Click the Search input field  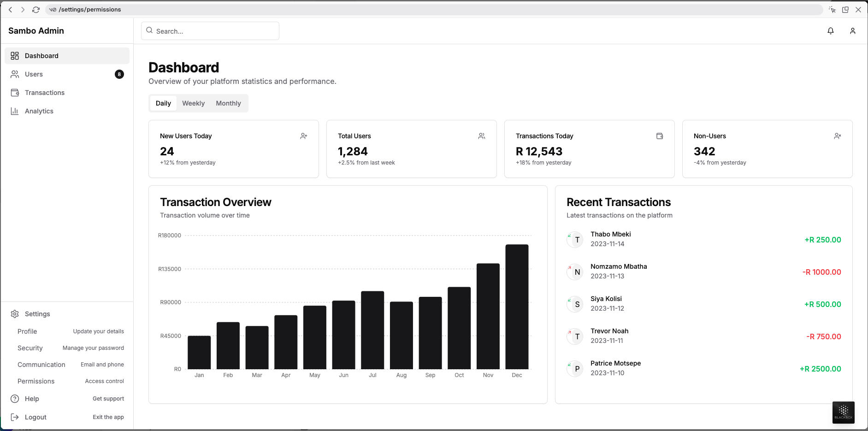tap(210, 30)
